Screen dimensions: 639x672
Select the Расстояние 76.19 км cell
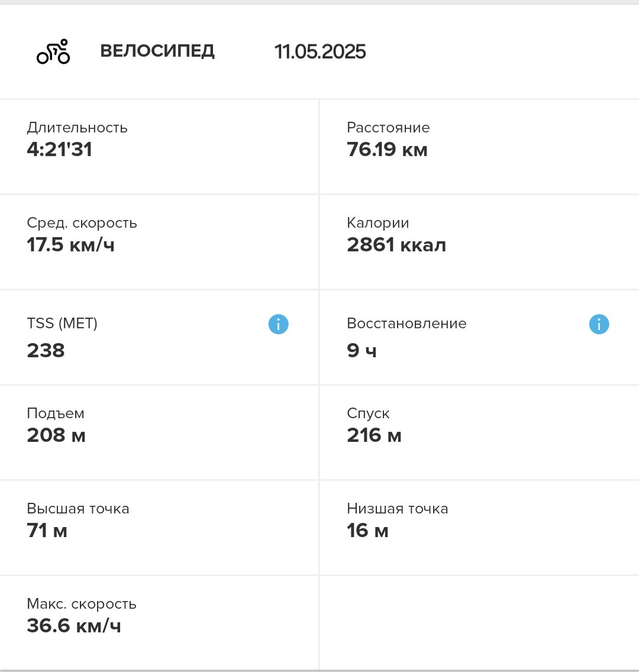[480, 147]
